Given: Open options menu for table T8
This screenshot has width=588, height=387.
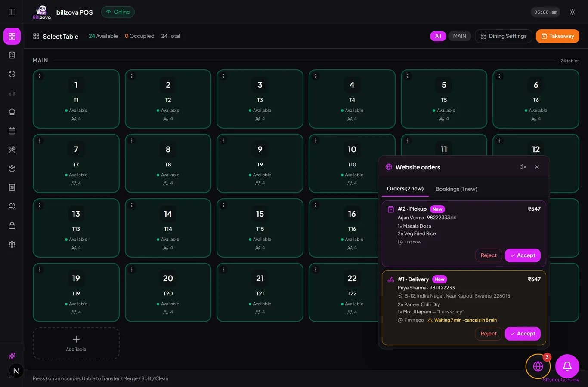Looking at the screenshot, I should click(132, 141).
